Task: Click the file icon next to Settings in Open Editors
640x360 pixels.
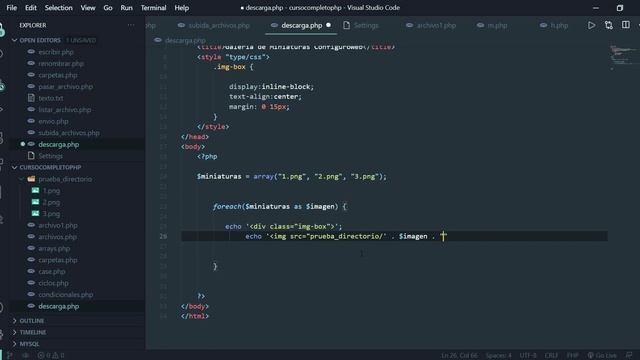Action: (31, 156)
